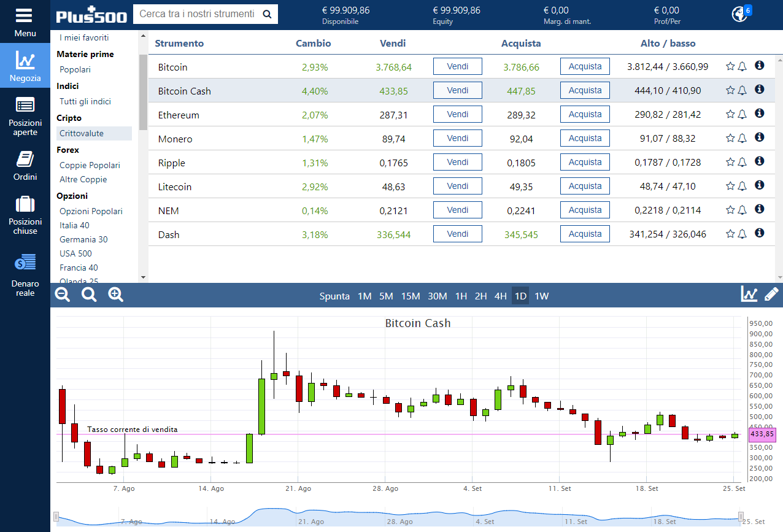Set alert bell for Ripple
This screenshot has height=532, width=783.
click(742, 162)
